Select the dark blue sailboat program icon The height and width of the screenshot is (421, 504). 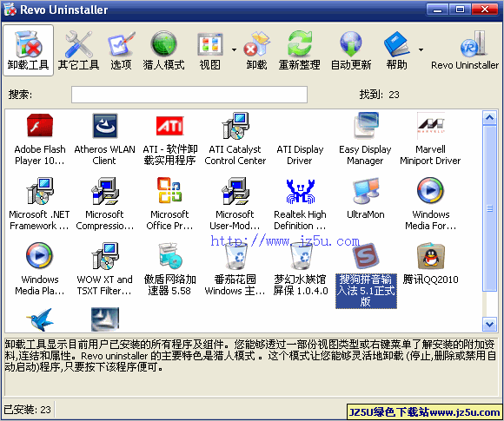click(x=105, y=319)
